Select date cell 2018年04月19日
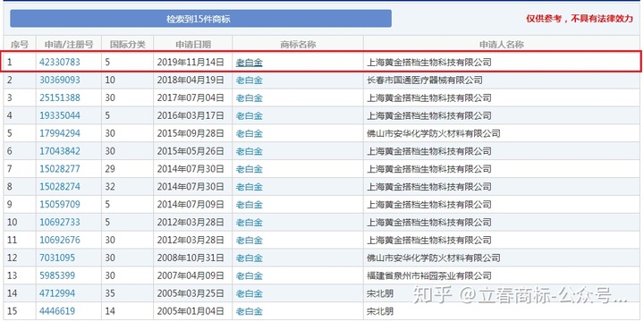The width and height of the screenshot is (644, 322). (x=191, y=80)
